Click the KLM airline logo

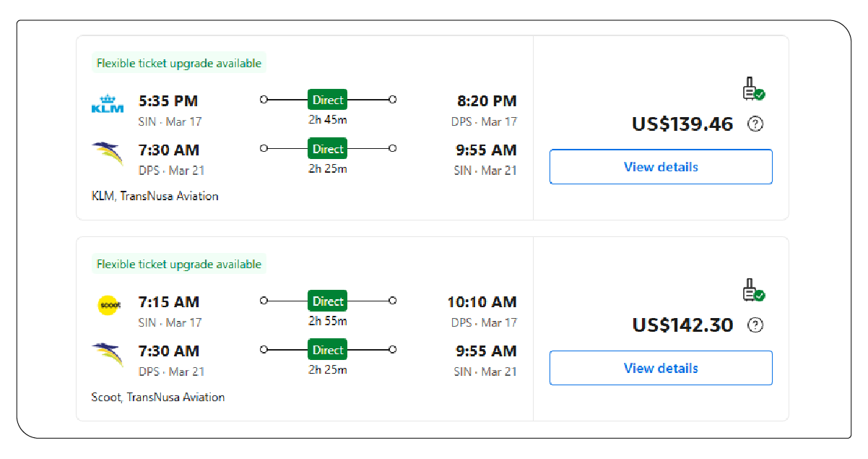107,103
